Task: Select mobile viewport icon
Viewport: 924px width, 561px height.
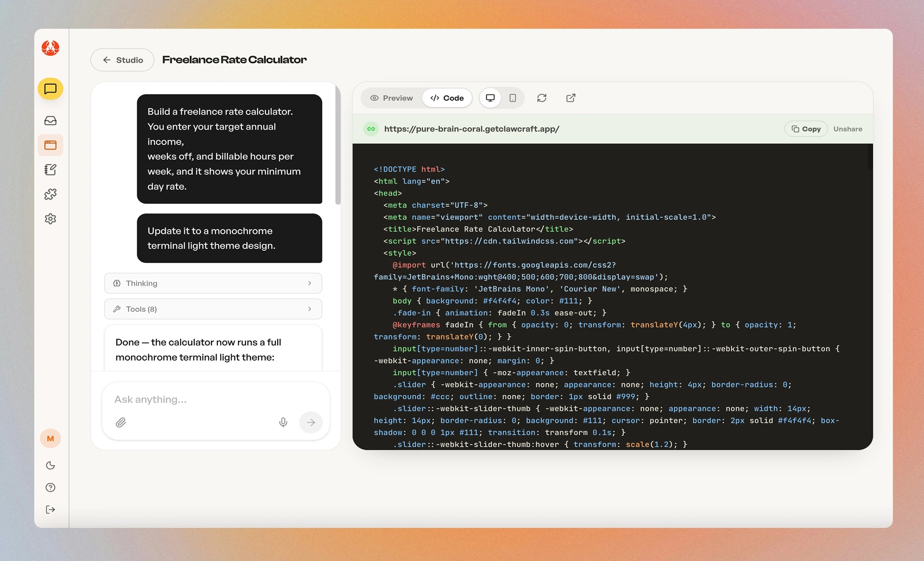Action: point(512,98)
